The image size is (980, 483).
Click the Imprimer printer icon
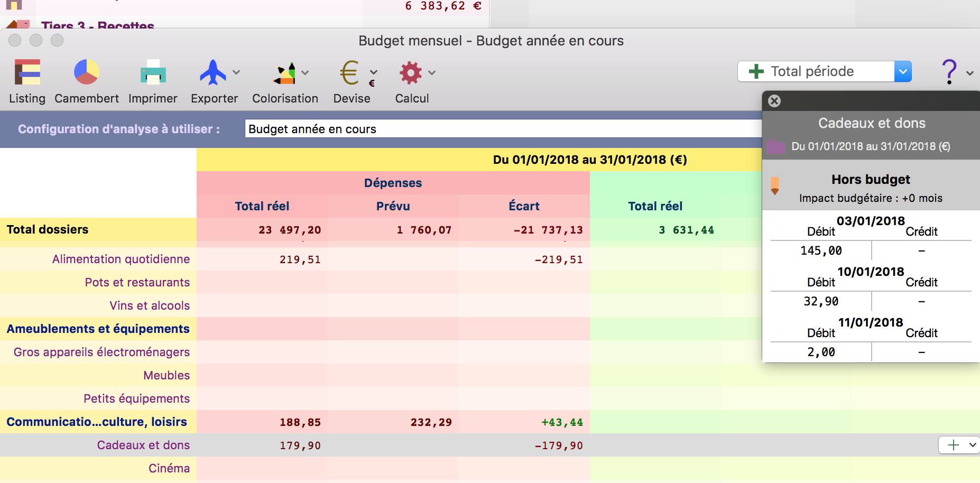click(153, 72)
